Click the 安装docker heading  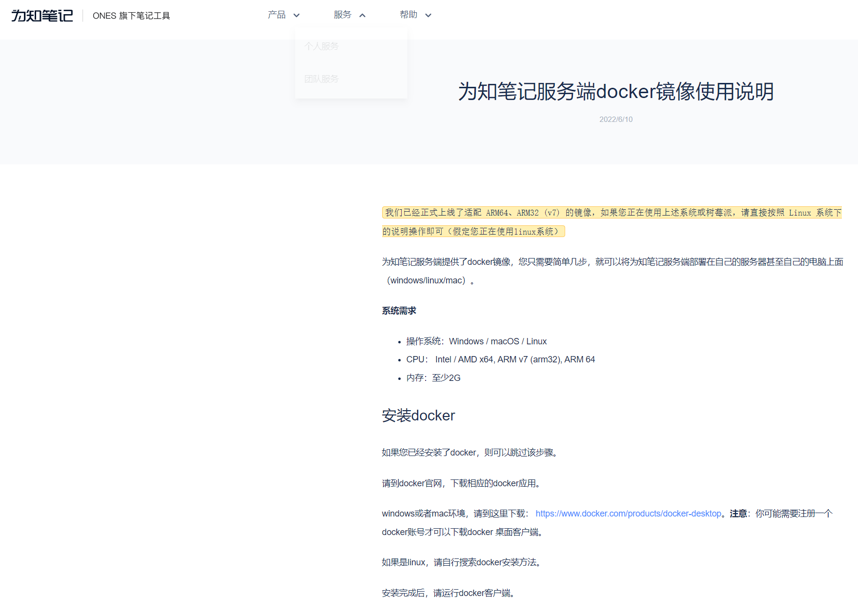(418, 415)
